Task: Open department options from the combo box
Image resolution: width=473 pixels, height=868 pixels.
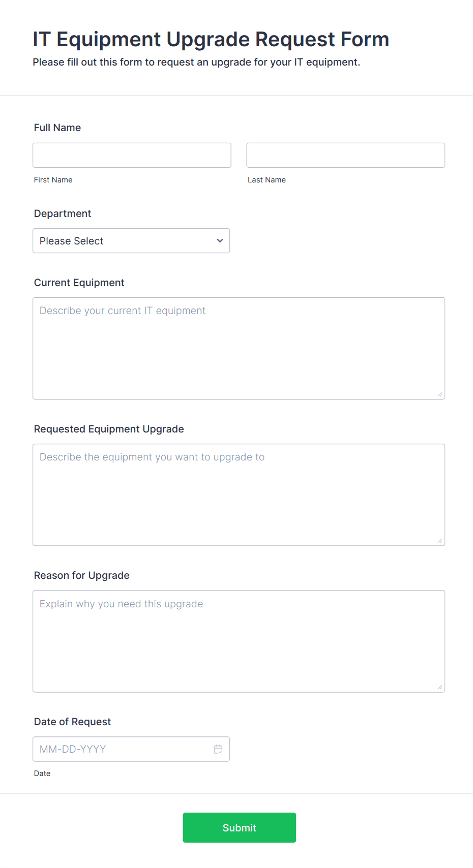Action: click(131, 240)
